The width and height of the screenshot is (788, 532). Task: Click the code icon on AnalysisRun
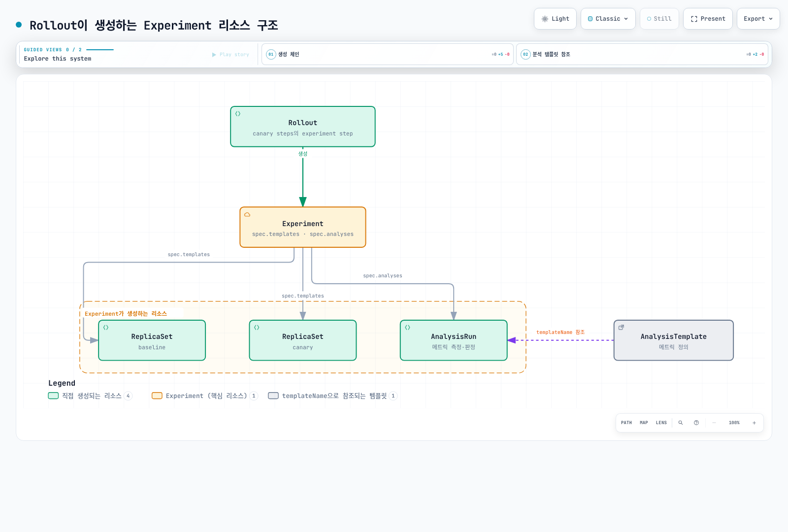408,328
